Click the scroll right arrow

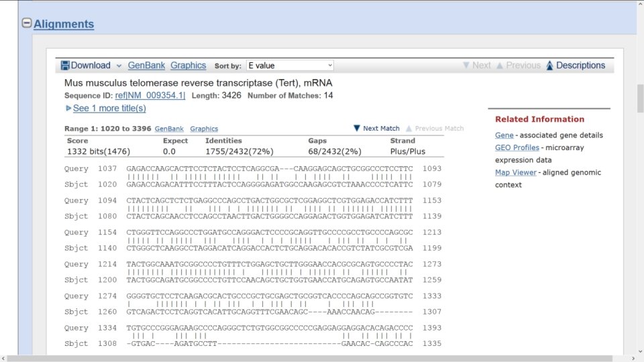tap(633, 359)
